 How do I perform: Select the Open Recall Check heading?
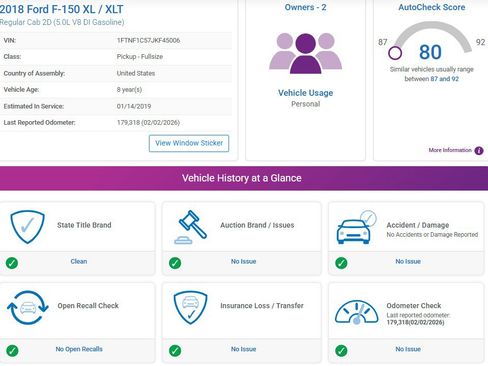[x=88, y=306]
